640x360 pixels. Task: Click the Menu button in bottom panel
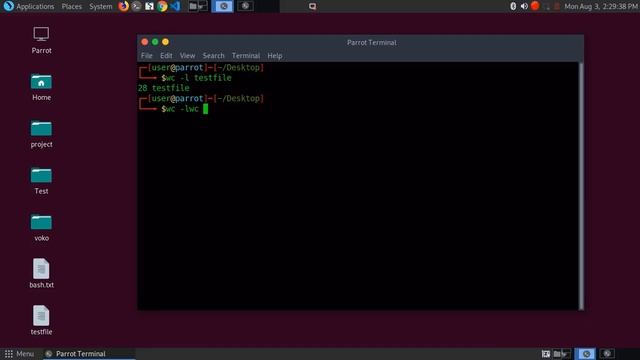[19, 354]
